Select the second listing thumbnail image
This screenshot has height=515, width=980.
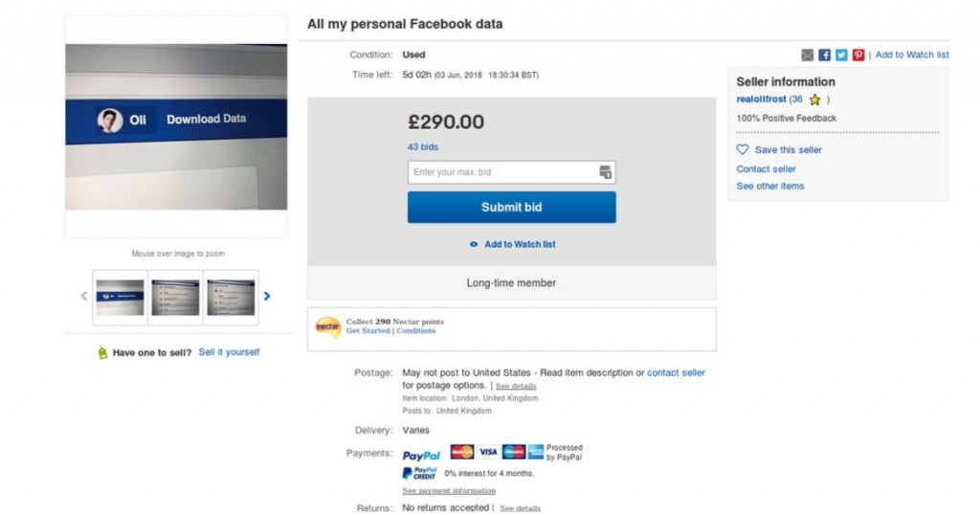(176, 298)
